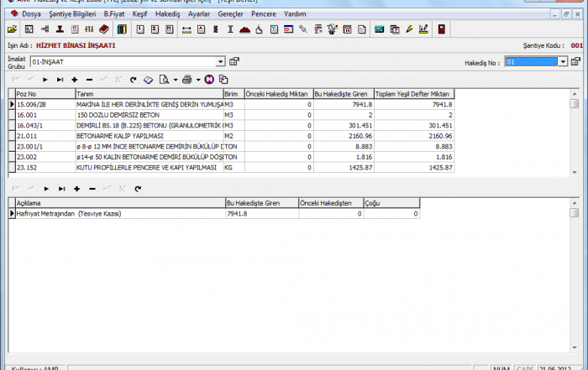The width and height of the screenshot is (588, 370).
Task: Jump to last record in lower grid navigator
Action: 60,189
